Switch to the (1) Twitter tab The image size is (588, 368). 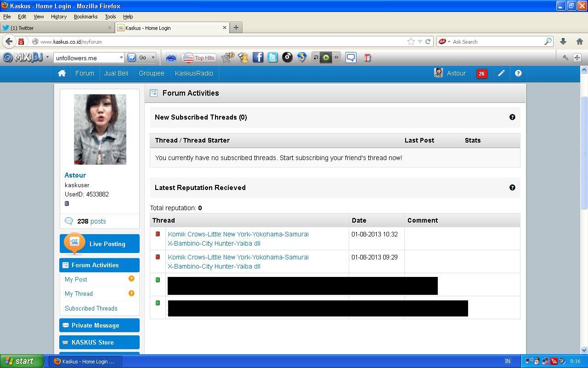click(57, 28)
